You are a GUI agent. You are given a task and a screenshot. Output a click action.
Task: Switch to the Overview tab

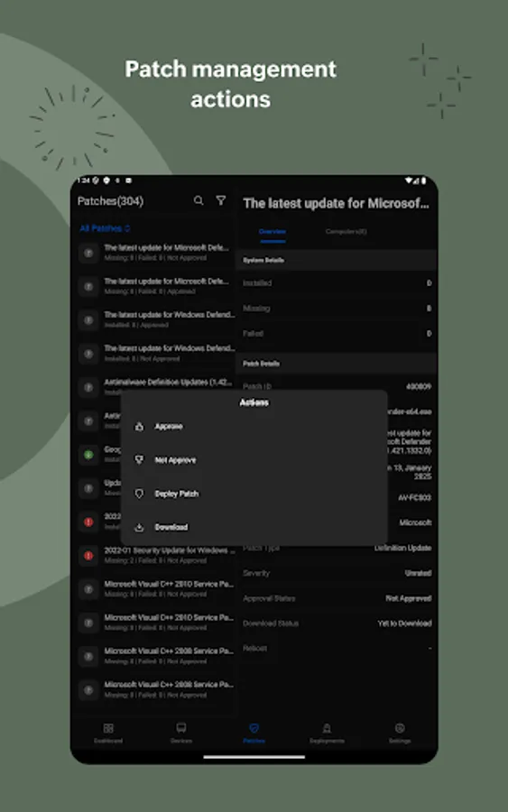272,232
